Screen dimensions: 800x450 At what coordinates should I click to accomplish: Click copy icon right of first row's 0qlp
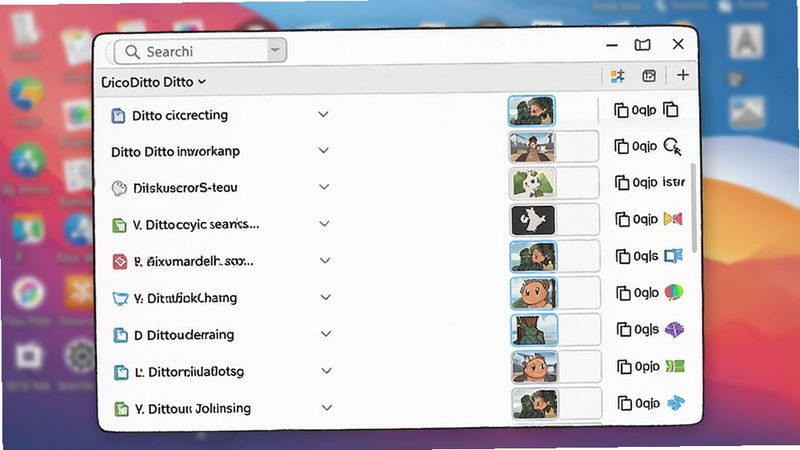pos(670,110)
